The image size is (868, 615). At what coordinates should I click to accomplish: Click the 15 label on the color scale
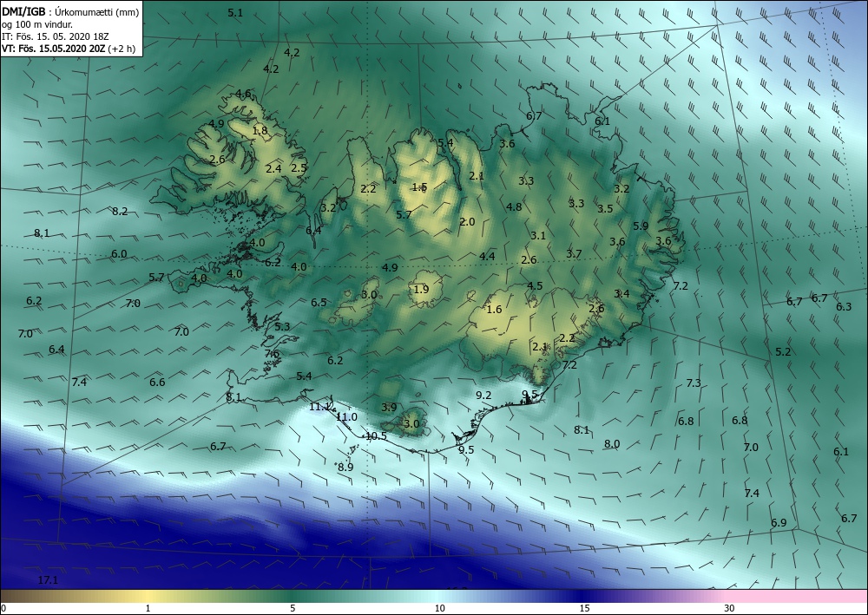pyautogui.click(x=584, y=608)
